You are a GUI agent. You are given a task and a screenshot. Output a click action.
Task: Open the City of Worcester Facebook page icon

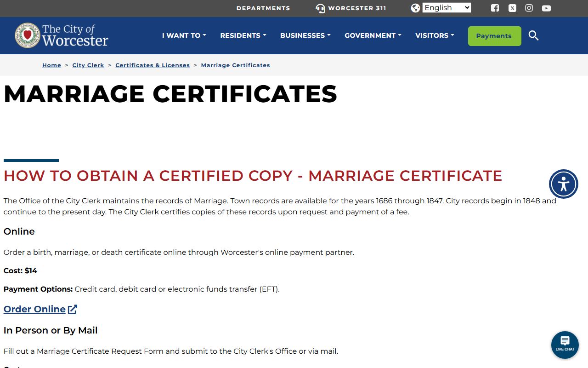(495, 8)
